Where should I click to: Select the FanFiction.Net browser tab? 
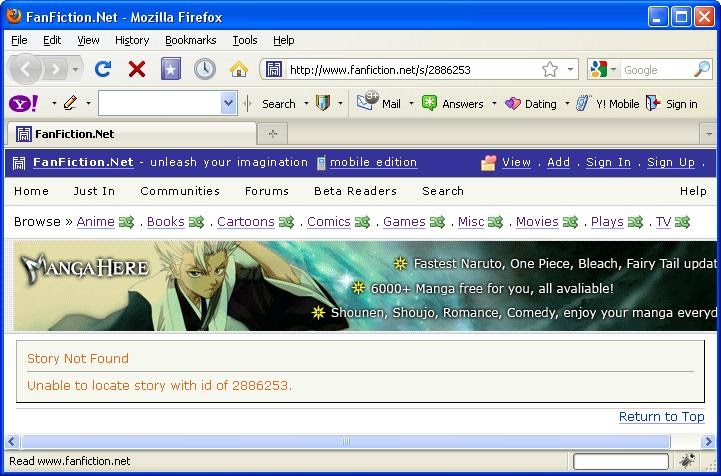tap(131, 134)
